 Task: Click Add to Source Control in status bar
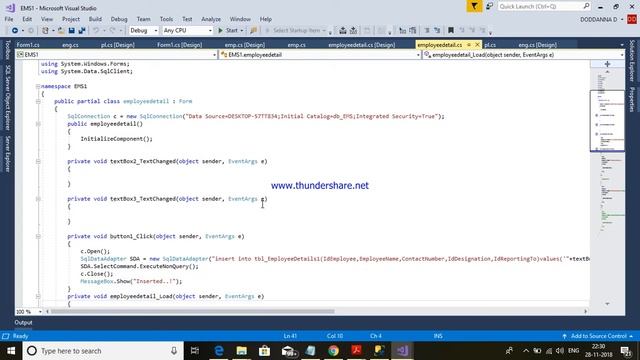(x=598, y=336)
